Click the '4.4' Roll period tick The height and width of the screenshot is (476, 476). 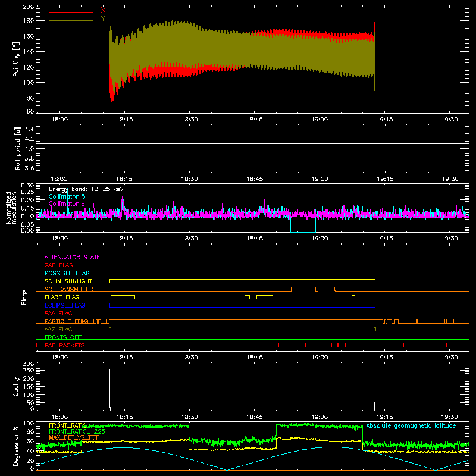(29, 129)
